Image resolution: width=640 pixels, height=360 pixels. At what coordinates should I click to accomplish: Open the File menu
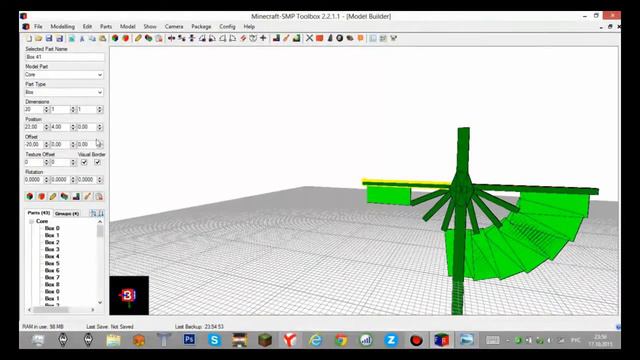38,27
